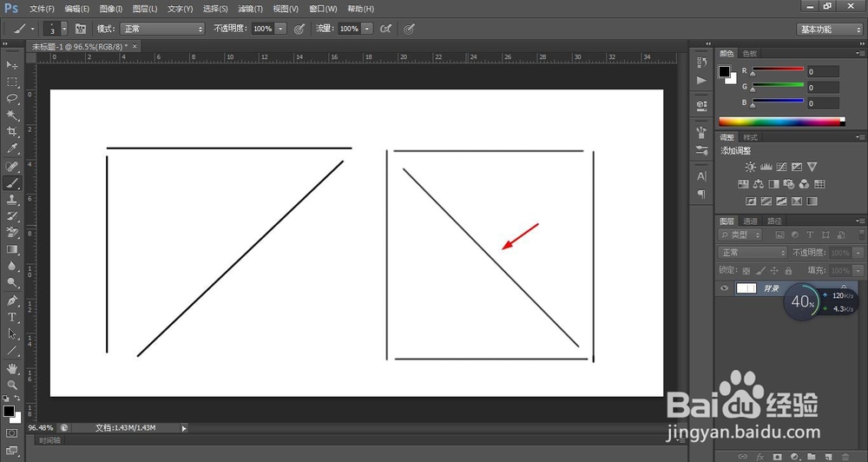Select the History Brush tool

point(11,216)
